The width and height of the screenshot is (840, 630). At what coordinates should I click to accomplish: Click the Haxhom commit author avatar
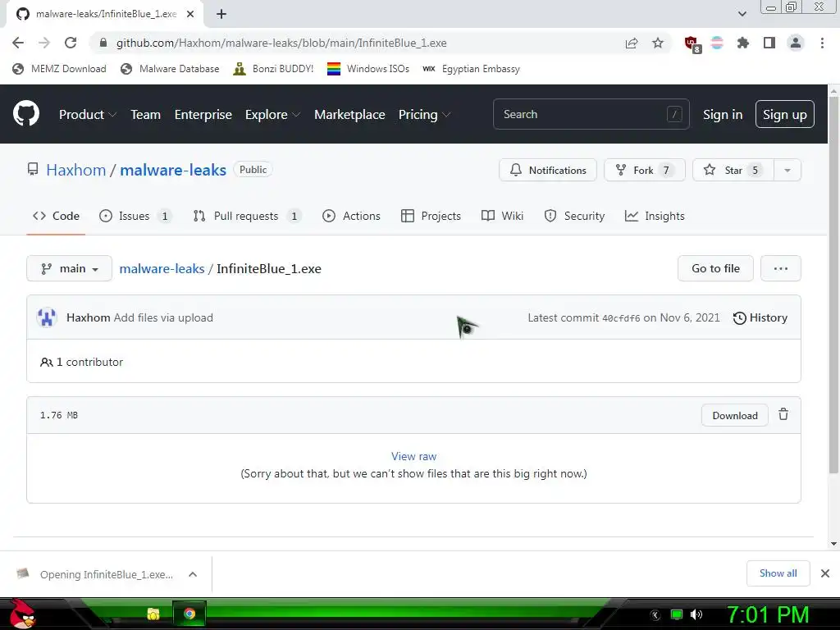click(47, 317)
